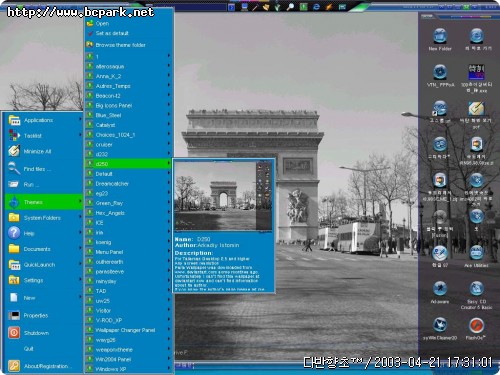The height and width of the screenshot is (375, 500).
Task: Select the Beacon-t2 theme entry
Action: (x=128, y=96)
